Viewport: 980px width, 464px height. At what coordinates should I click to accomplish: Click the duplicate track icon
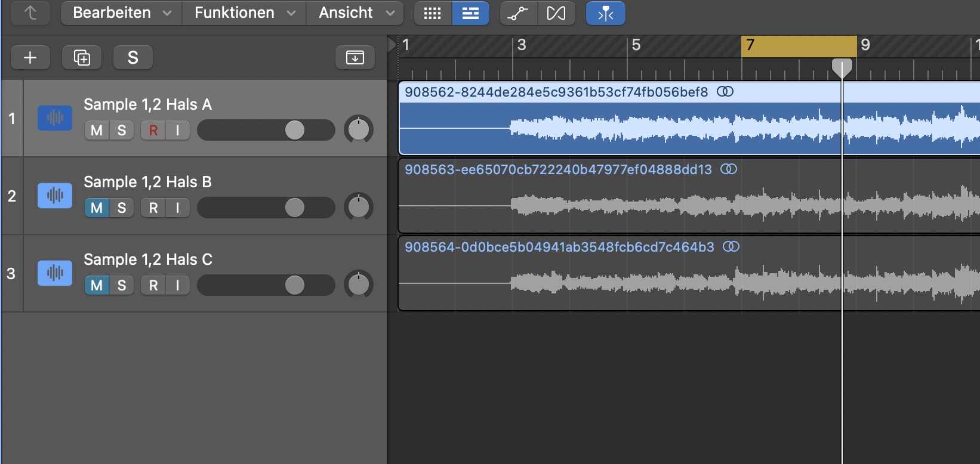(x=82, y=57)
